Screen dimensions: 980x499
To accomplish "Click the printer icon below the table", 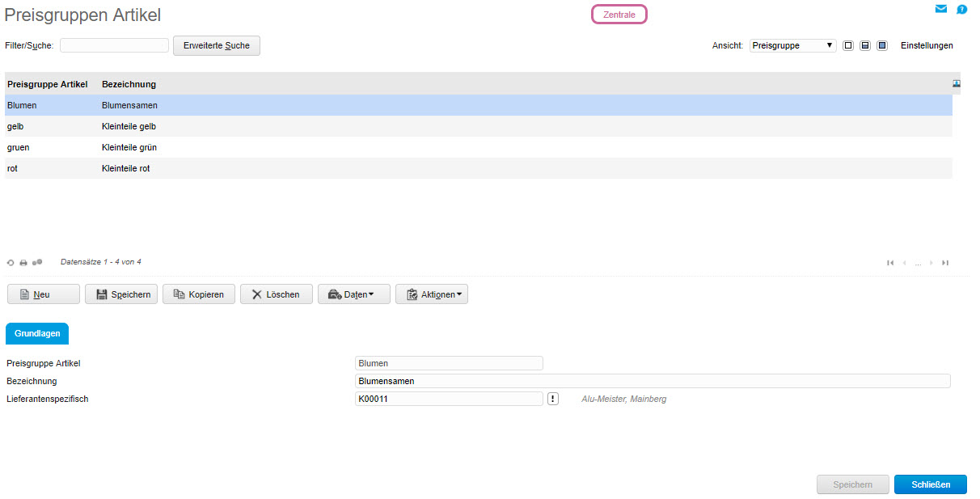I will click(x=23, y=263).
